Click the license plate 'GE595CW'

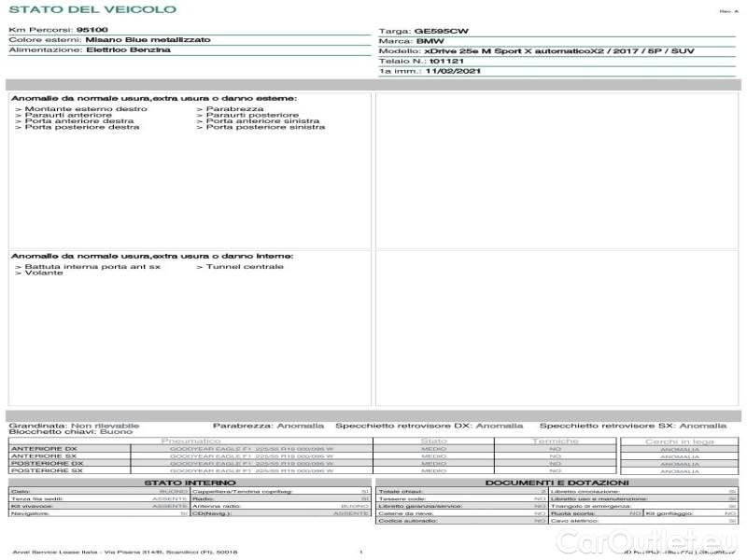pos(441,31)
